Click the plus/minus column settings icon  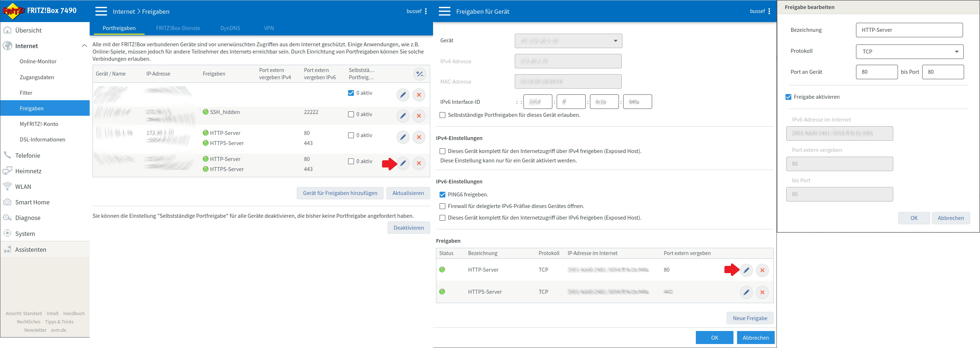[419, 74]
